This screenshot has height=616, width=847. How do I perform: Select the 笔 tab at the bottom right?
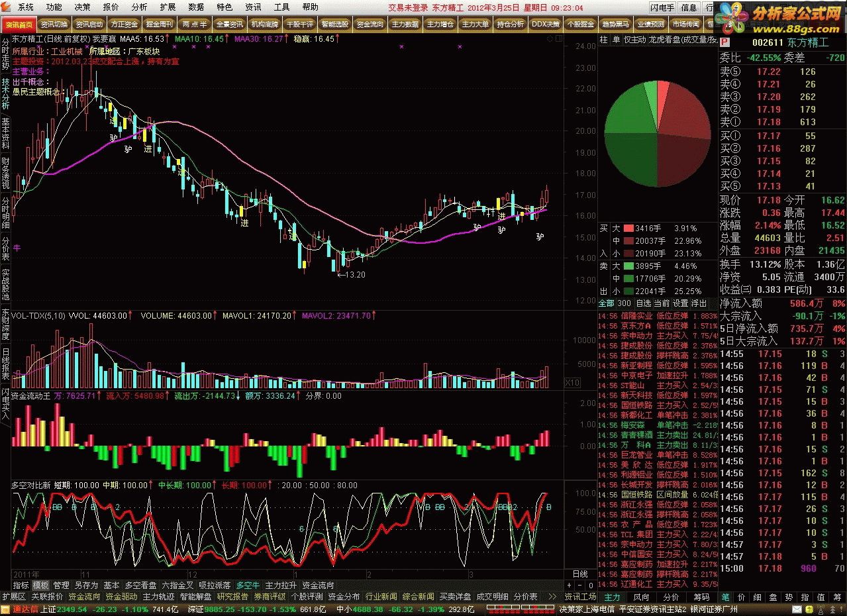click(725, 597)
